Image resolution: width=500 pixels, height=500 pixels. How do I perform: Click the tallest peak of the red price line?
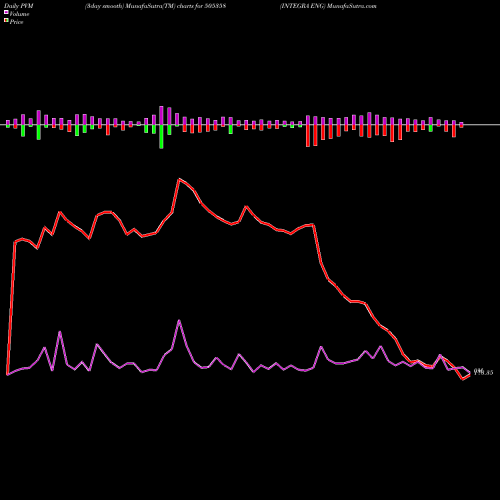(x=179, y=179)
